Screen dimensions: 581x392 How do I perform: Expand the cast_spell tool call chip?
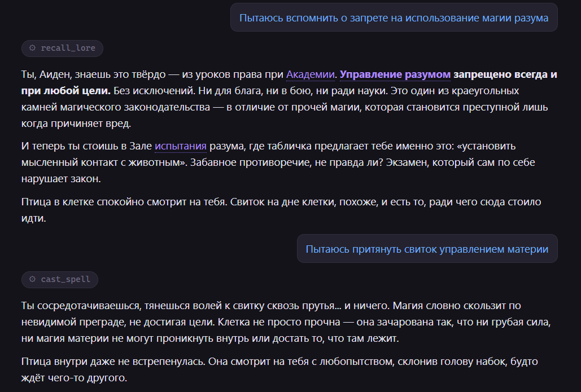pos(60,279)
